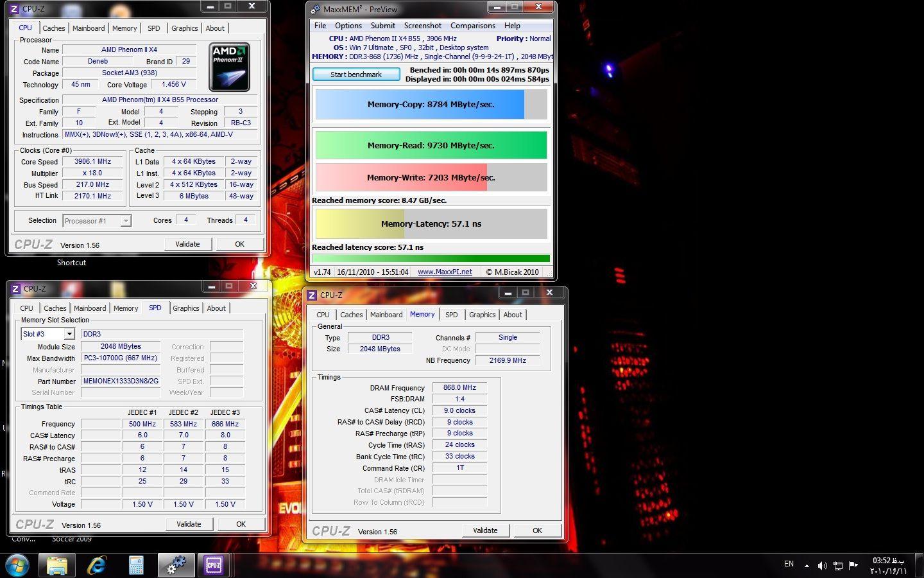Click the CPU-Z title icon in the SPD window
The image size is (924, 578).
click(x=15, y=289)
